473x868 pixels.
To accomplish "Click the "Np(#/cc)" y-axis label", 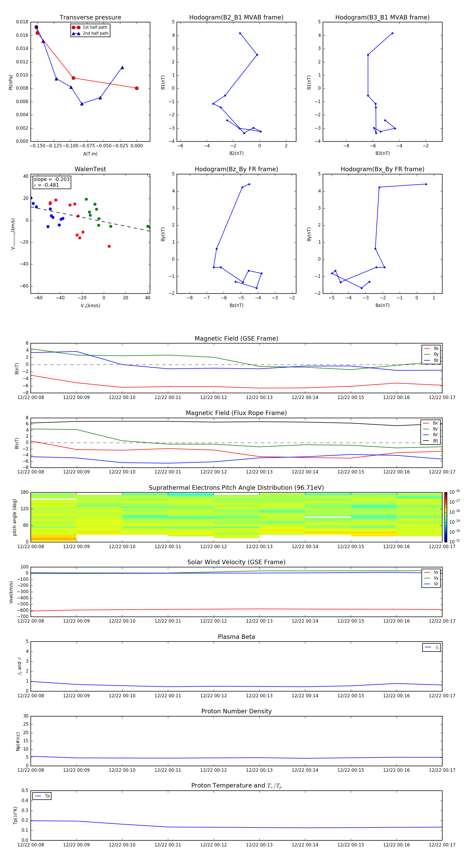I will [x=18, y=741].
